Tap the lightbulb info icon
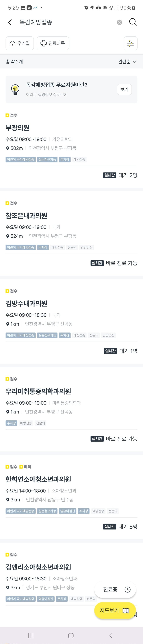 [x=15, y=89]
